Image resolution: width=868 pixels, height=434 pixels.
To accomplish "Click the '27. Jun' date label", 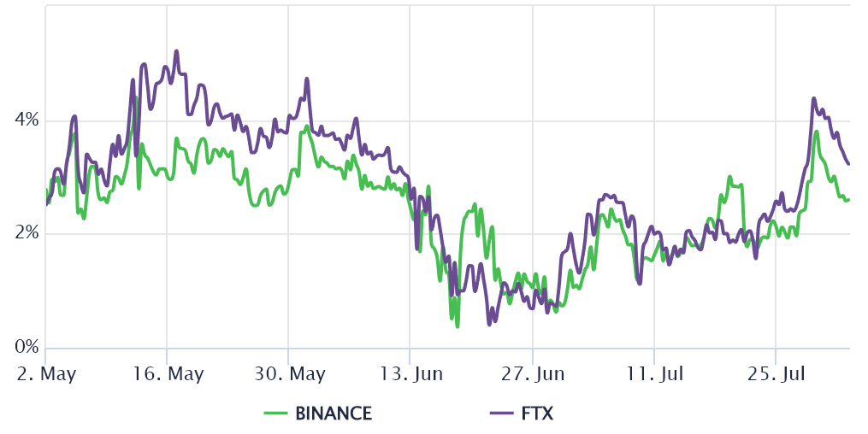I will pos(533,373).
